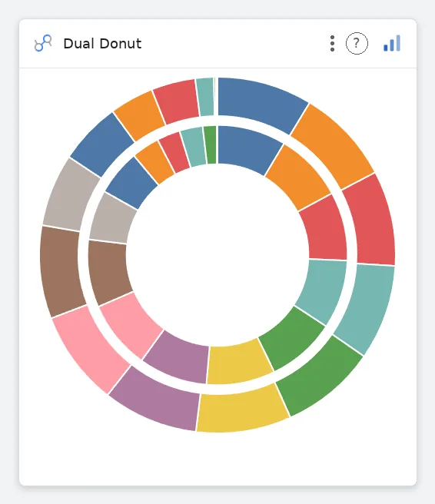Select the yellow segment in the inner ring
This screenshot has width=435, height=504.
(238, 363)
